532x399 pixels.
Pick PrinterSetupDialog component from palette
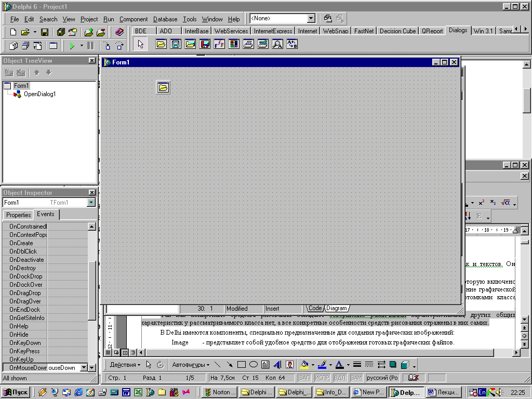263,44
